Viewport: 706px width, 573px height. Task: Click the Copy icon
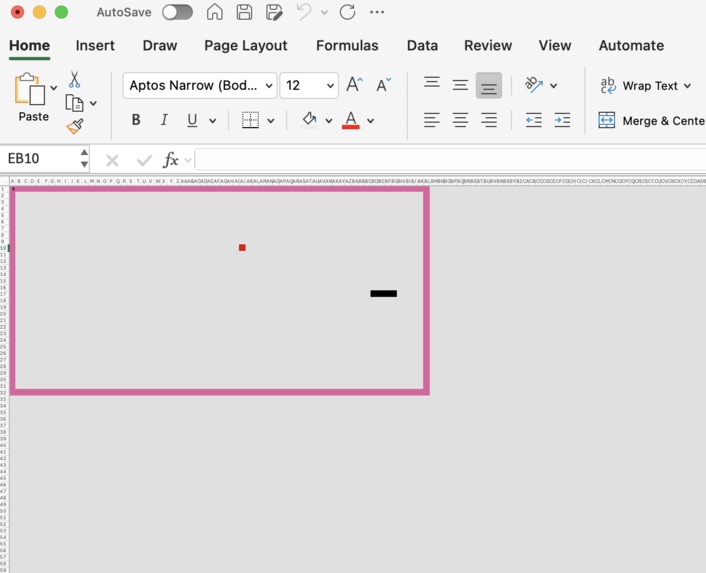[74, 103]
